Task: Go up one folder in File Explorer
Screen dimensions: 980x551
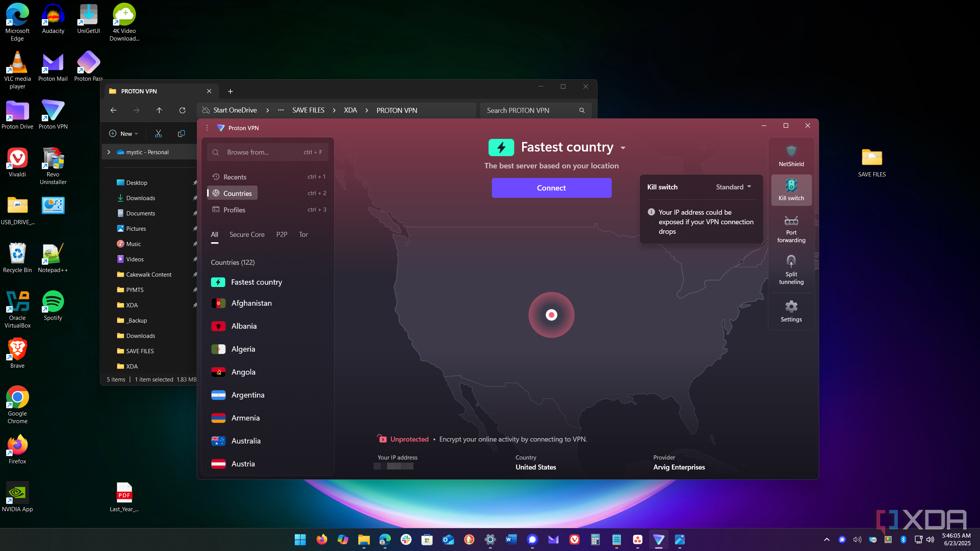Action: (159, 111)
